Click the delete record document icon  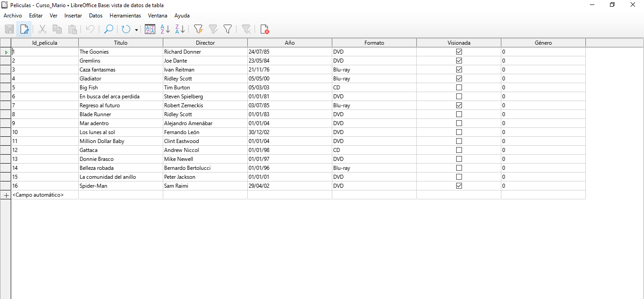[x=264, y=29]
